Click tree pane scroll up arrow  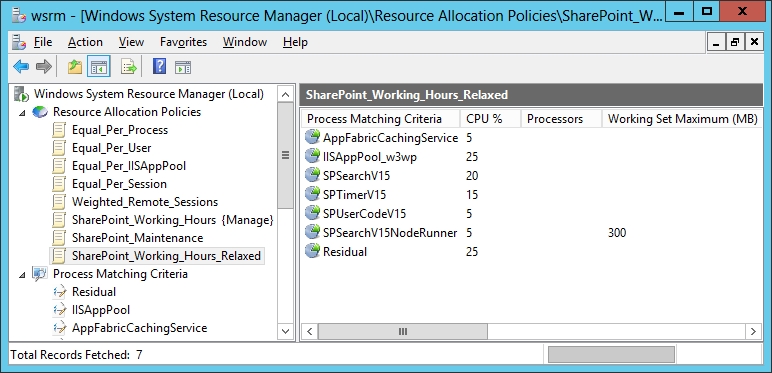pyautogui.click(x=285, y=94)
